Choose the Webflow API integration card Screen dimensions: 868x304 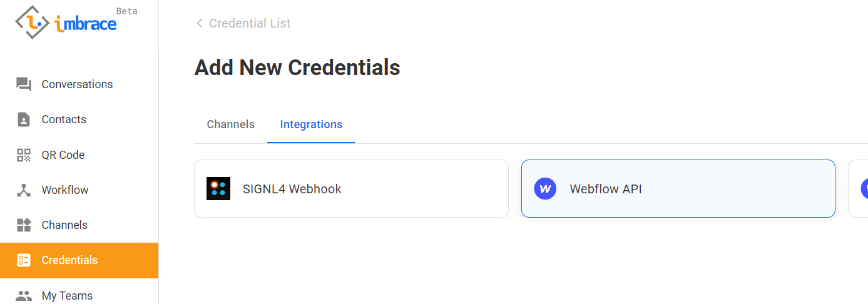click(x=678, y=189)
